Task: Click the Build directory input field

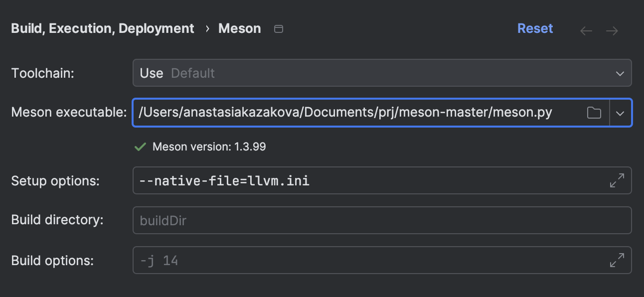Action: [382, 220]
